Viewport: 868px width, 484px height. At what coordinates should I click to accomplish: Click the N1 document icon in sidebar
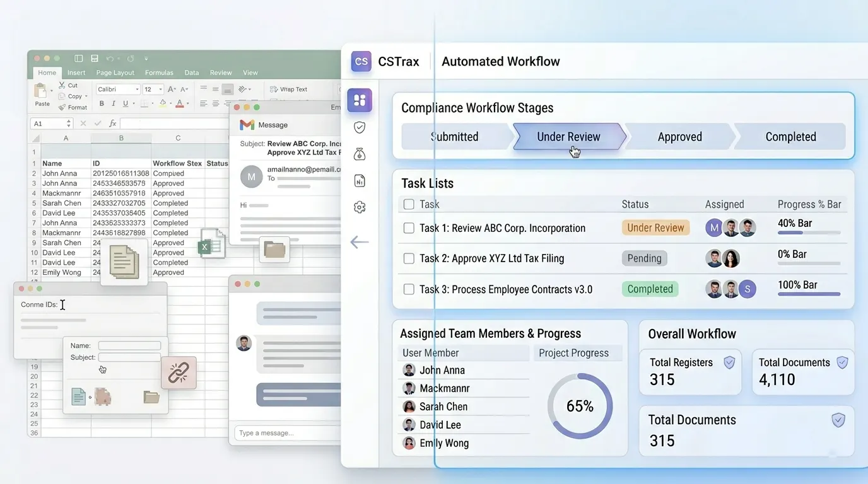pyautogui.click(x=360, y=181)
